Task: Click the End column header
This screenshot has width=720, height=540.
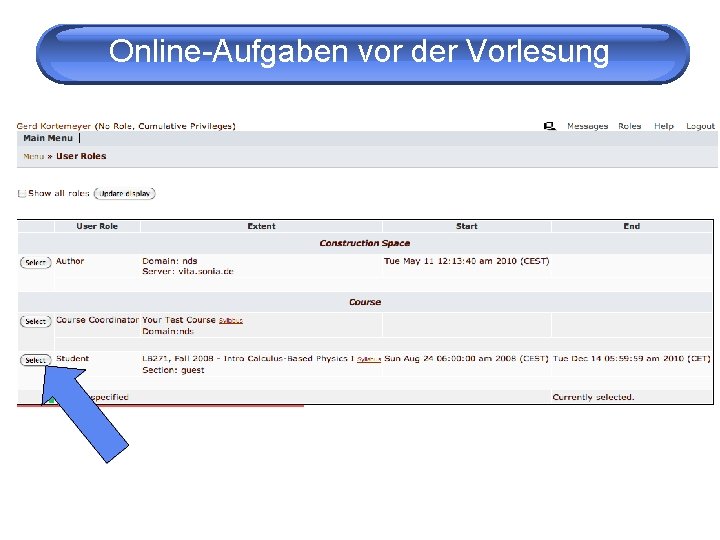Action: 631,226
